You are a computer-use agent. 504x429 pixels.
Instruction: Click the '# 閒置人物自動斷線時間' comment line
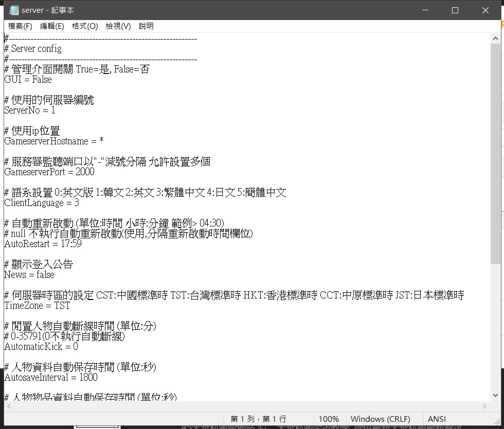(x=80, y=326)
